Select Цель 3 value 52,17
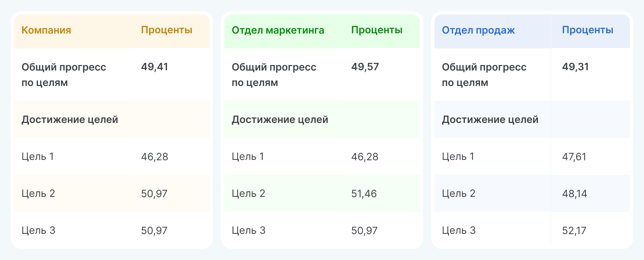Screen dimensions: 644x260 click(x=574, y=231)
